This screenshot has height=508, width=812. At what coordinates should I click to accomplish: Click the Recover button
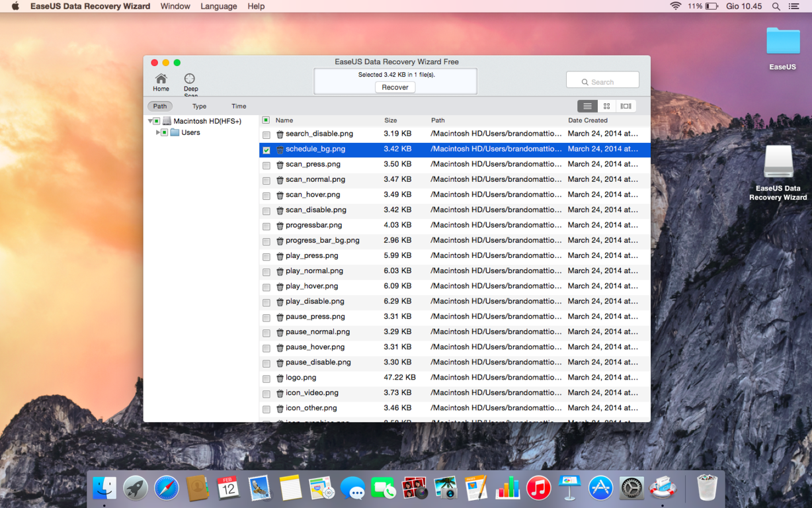395,87
